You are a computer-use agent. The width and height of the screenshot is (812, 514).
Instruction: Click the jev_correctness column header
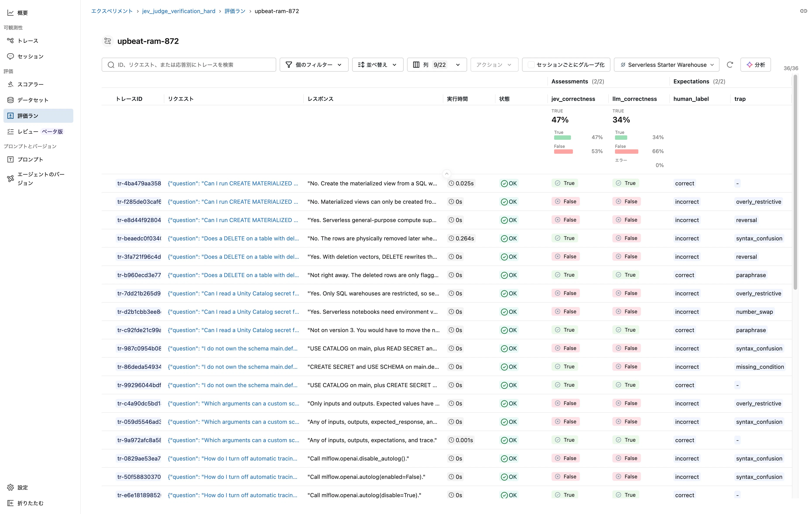click(x=573, y=99)
